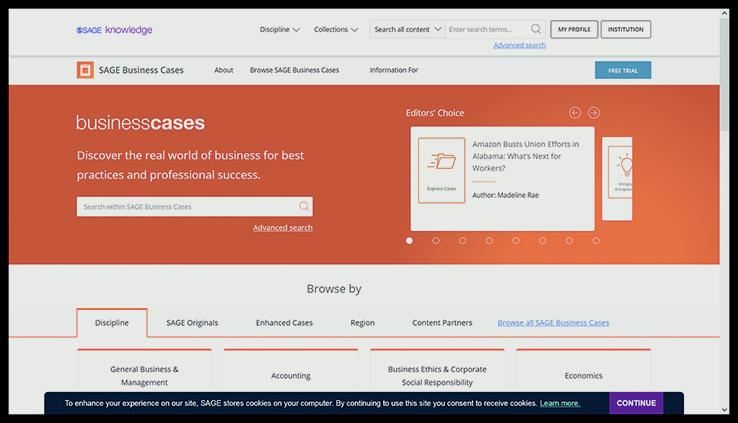Expand the Collections dropdown menu
This screenshot has width=738, height=423.
(x=336, y=29)
